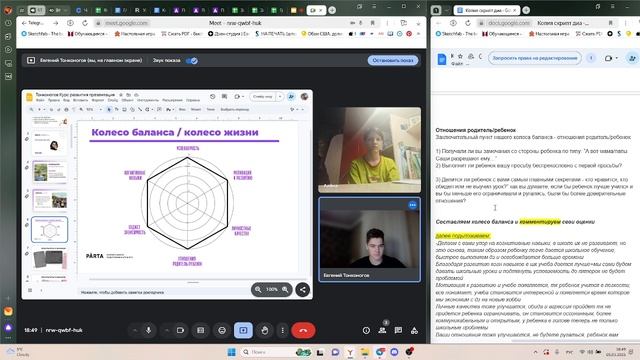Click the Meet address bar meet.google.com
The width and height of the screenshot is (640, 360).
pos(126,23)
